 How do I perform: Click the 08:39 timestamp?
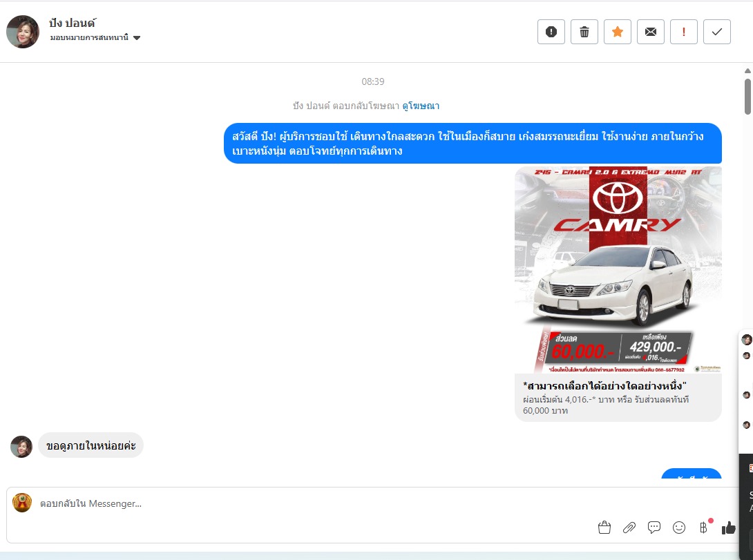point(372,81)
